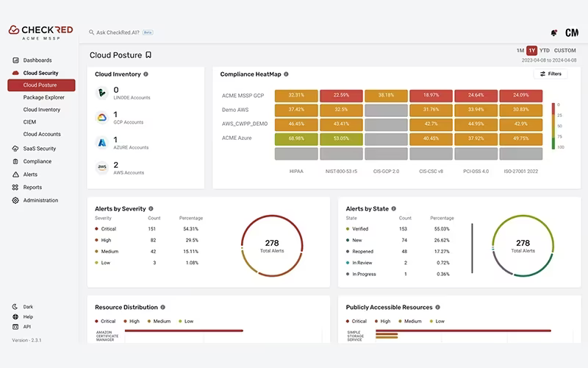Expand the Cloud Security menu
Viewport: 588px width, 368px height.
[x=40, y=73]
